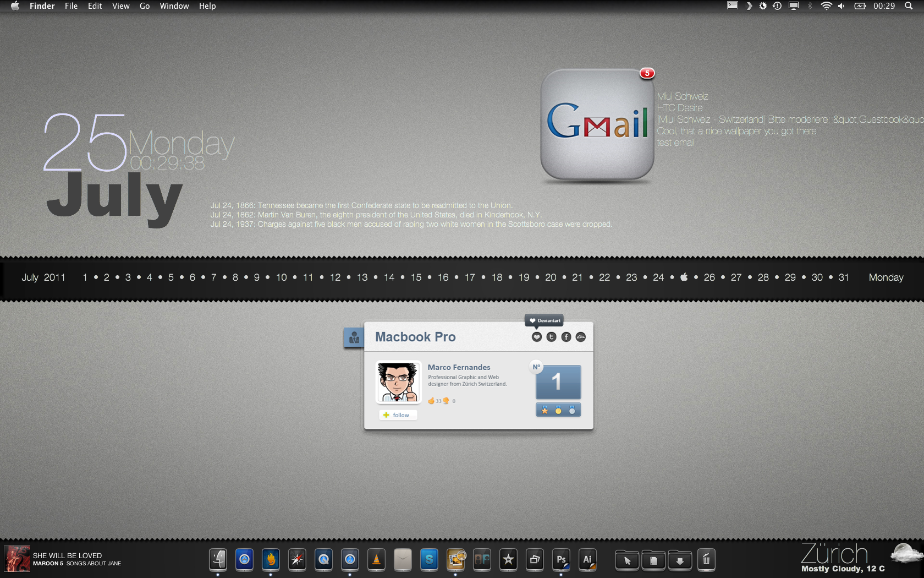This screenshot has height=578, width=924.
Task: Open the Downloads arrow folder in dock
Action: (x=680, y=560)
